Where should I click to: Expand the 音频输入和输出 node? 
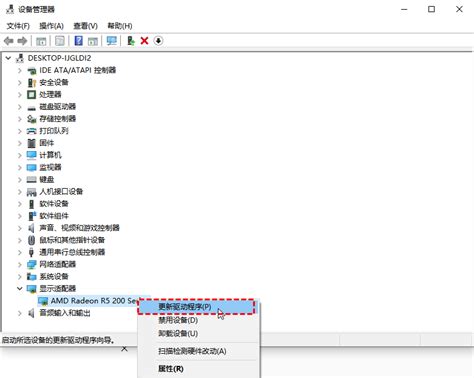coord(20,313)
